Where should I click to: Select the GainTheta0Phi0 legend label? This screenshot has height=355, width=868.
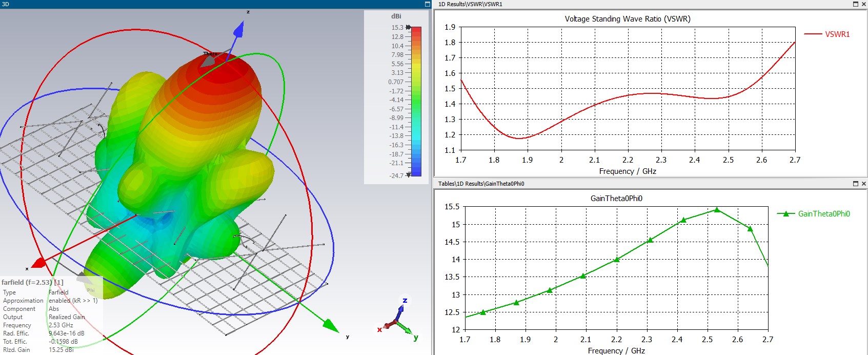824,214
